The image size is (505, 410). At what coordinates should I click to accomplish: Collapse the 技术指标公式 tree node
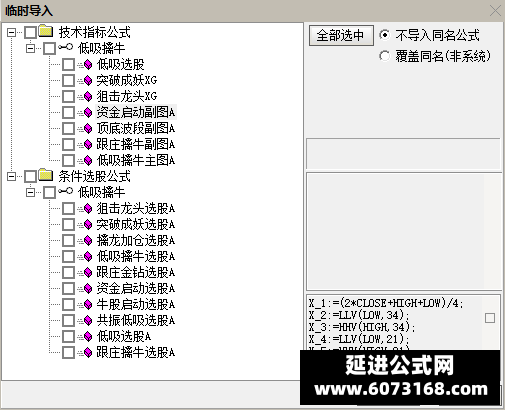[x=12, y=32]
